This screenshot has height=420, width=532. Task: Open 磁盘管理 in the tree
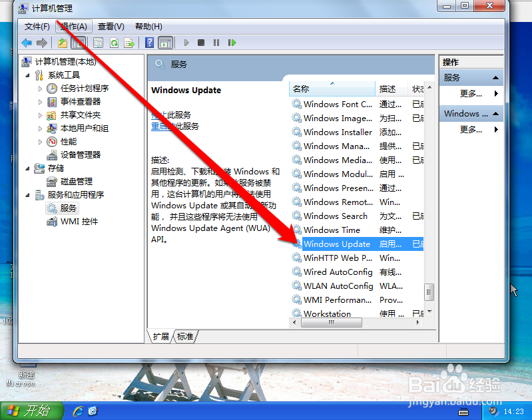[x=77, y=182]
